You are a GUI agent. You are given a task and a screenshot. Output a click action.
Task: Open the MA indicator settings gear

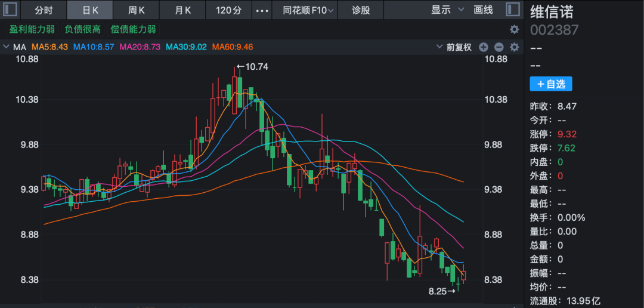(514, 47)
